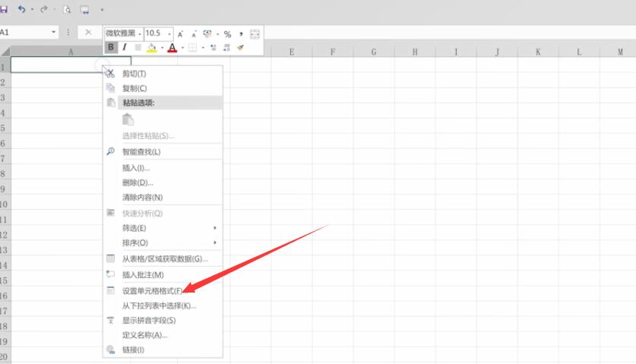Open Customize Quick Access Toolbar dropdown

click(102, 10)
